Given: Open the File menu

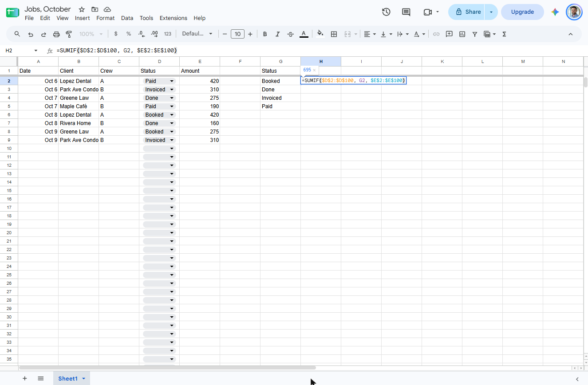Looking at the screenshot, I should tap(29, 18).
